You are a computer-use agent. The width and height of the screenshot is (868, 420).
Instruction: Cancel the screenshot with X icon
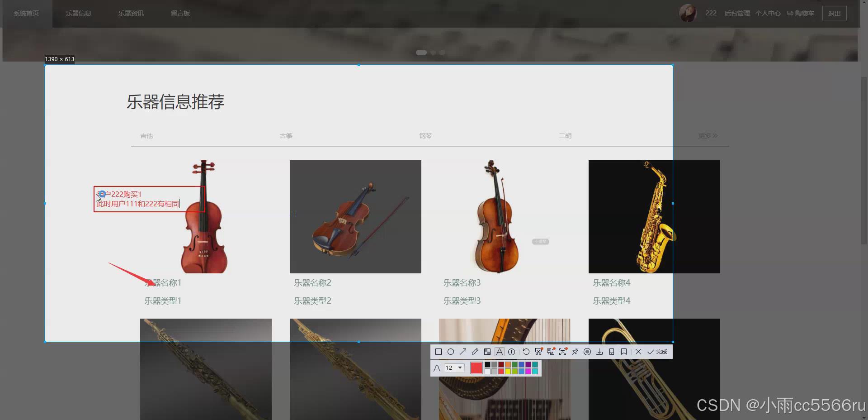638,352
